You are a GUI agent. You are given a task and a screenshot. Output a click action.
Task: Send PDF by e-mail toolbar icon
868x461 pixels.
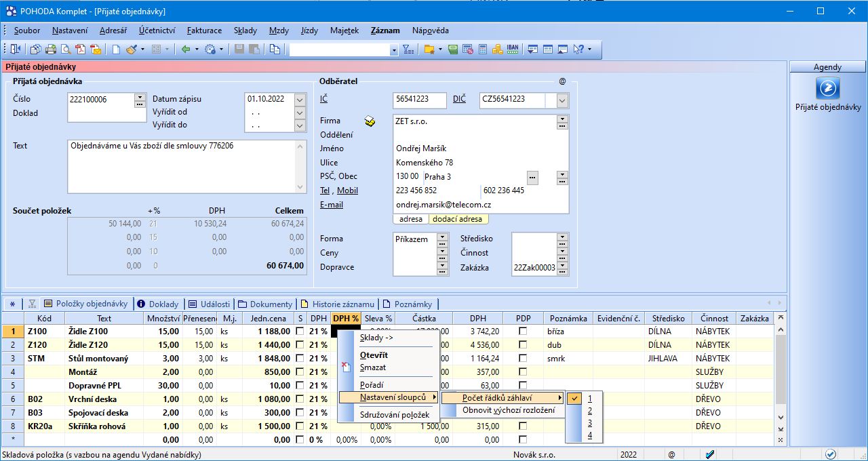pyautogui.click(x=96, y=49)
